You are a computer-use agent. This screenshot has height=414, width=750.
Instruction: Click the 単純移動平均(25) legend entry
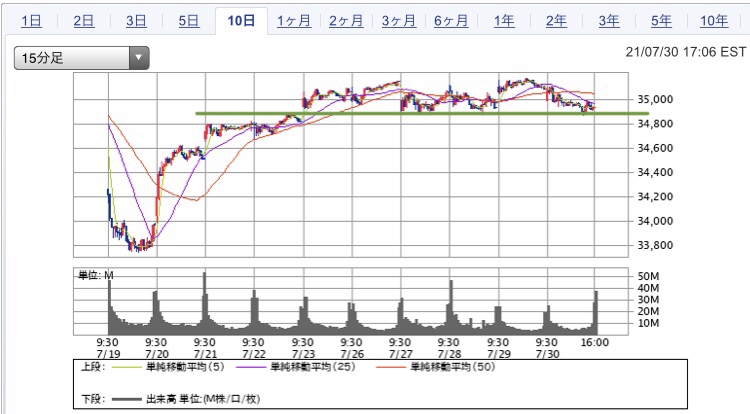(313, 367)
